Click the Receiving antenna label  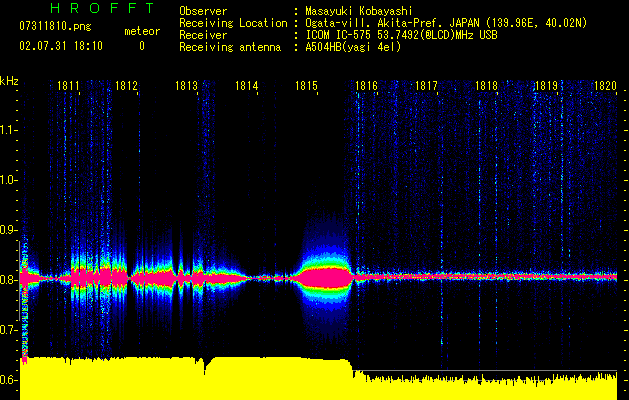[x=230, y=47]
